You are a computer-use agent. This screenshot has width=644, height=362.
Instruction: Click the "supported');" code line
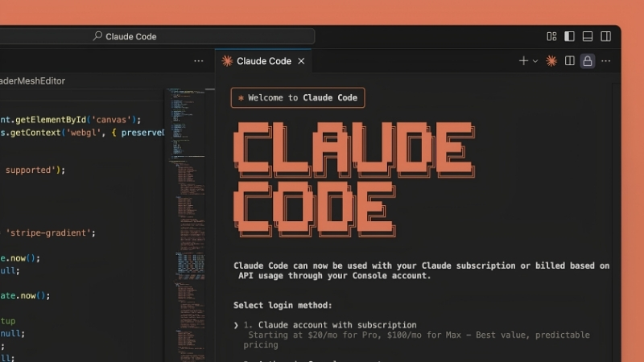click(35, 170)
